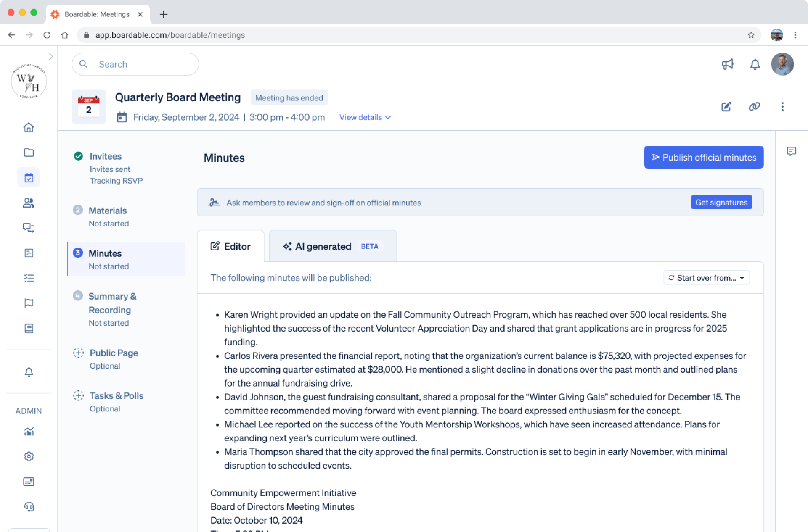Open the Settings gear in admin sidebar
This screenshot has width=808, height=532.
click(29, 456)
